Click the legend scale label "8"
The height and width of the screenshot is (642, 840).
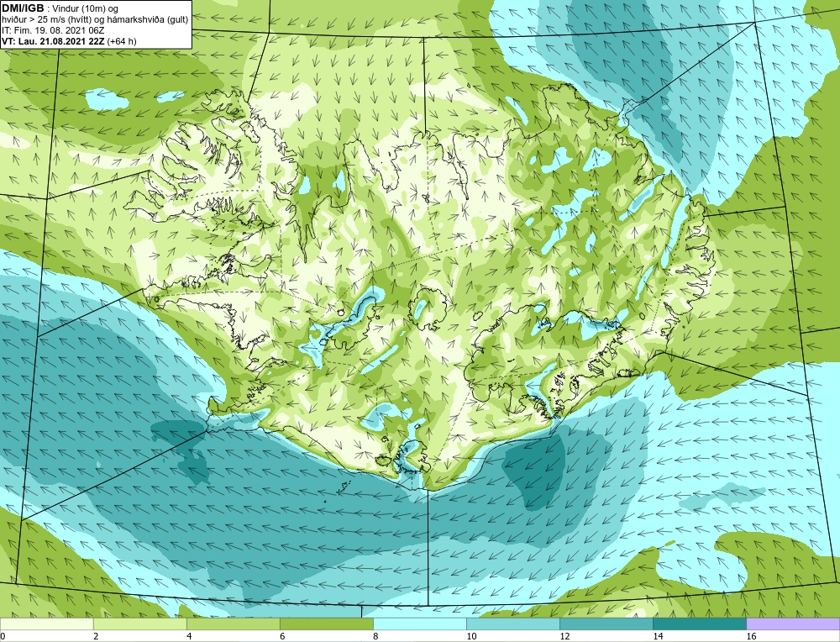click(x=375, y=636)
